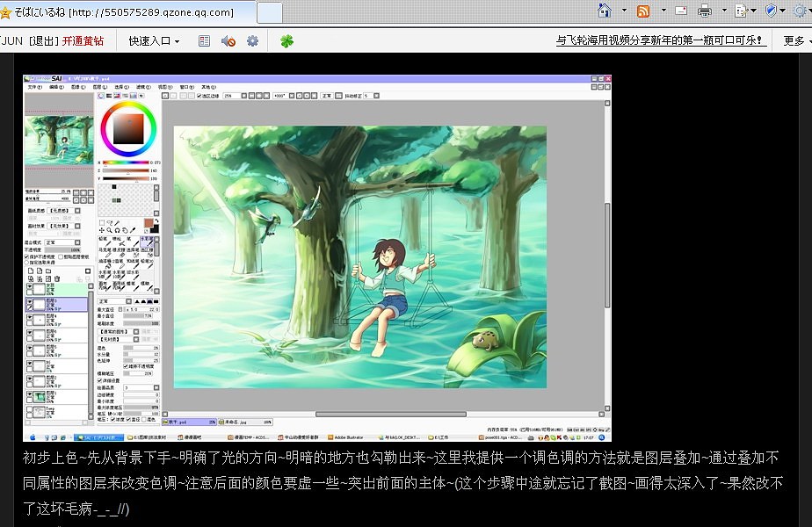Toggle 剪贴图层蒙板 checkbox

pyautogui.click(x=61, y=256)
